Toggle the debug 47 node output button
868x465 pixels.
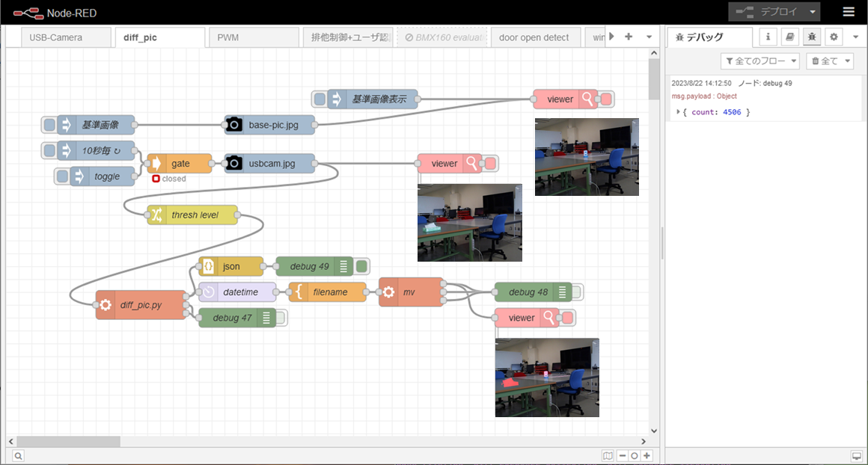point(281,318)
